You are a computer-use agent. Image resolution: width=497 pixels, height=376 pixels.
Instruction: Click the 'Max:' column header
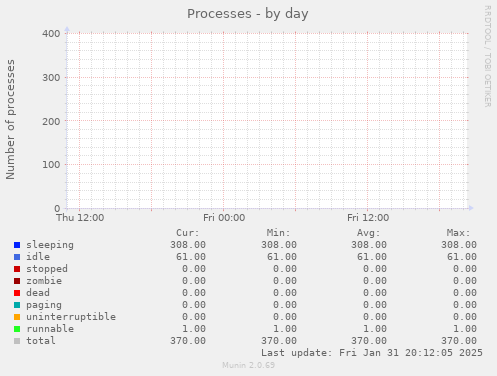point(458,233)
